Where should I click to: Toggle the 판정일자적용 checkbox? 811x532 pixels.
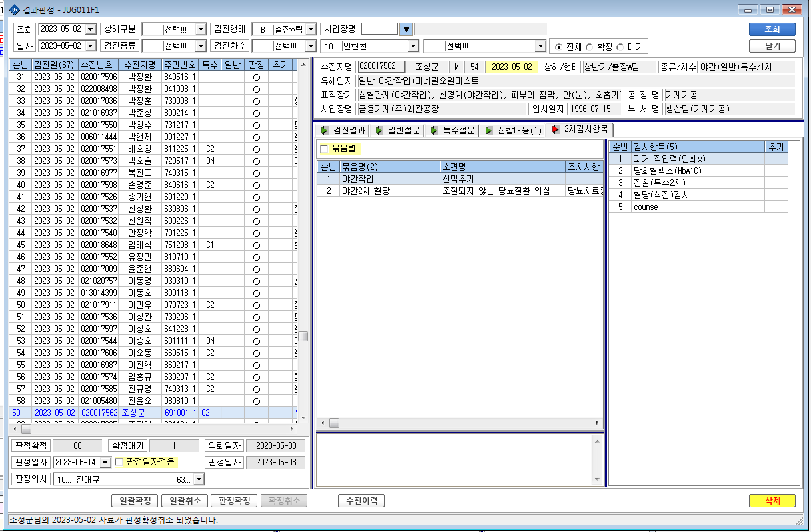pyautogui.click(x=119, y=462)
